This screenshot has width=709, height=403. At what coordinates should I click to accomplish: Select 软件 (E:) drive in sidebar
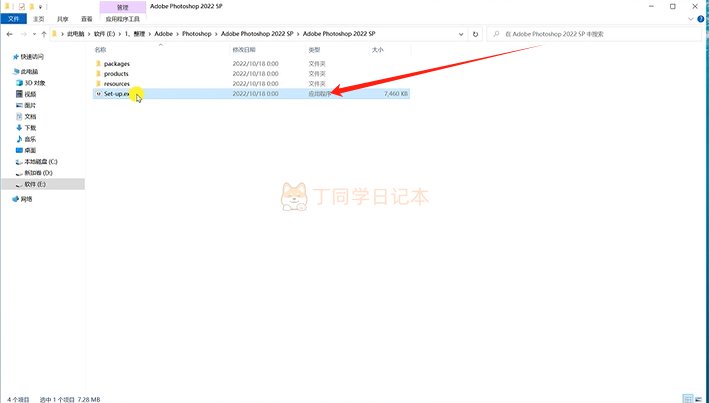43,185
